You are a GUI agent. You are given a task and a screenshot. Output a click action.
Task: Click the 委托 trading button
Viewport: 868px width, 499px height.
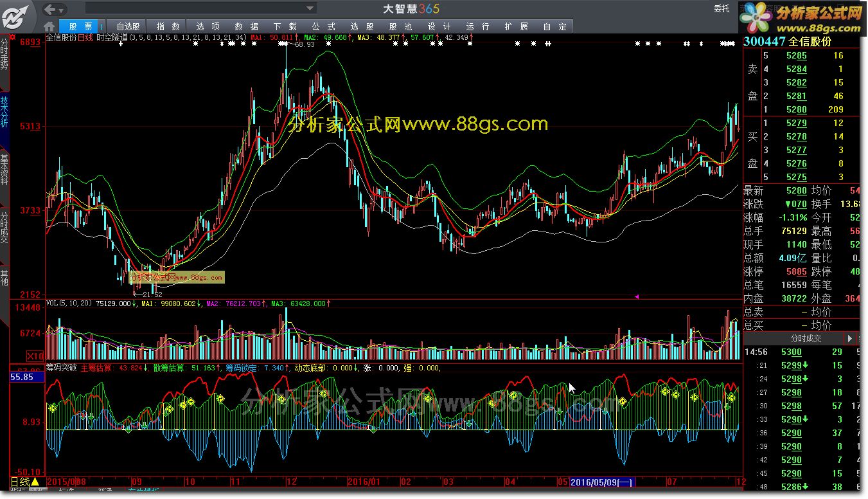point(722,9)
